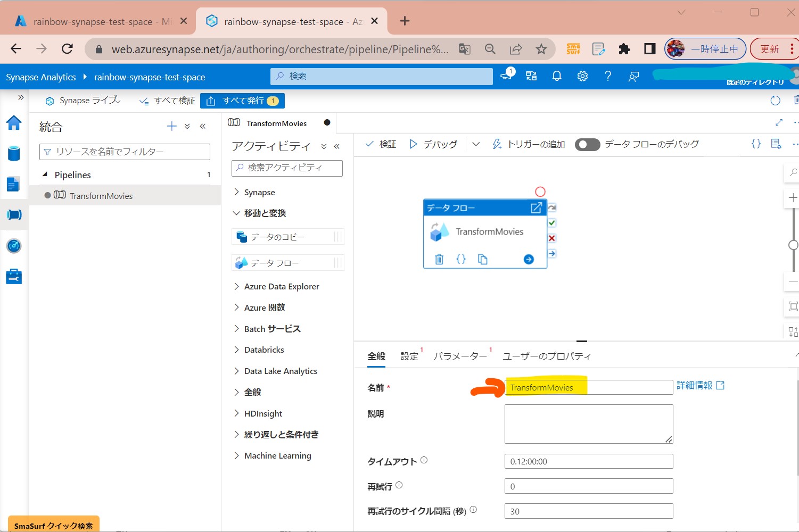Open pipeline properties icon
The height and width of the screenshot is (532, 799).
coord(776,144)
